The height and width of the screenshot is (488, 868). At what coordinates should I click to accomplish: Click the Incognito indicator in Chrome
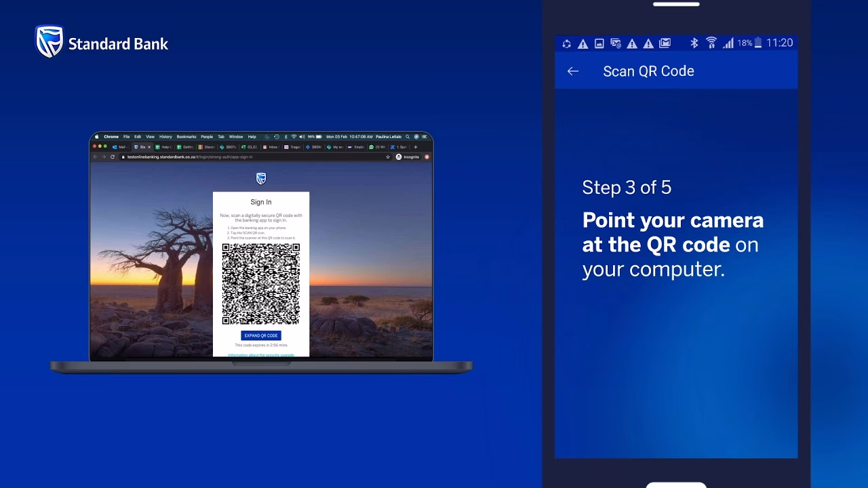pyautogui.click(x=408, y=157)
